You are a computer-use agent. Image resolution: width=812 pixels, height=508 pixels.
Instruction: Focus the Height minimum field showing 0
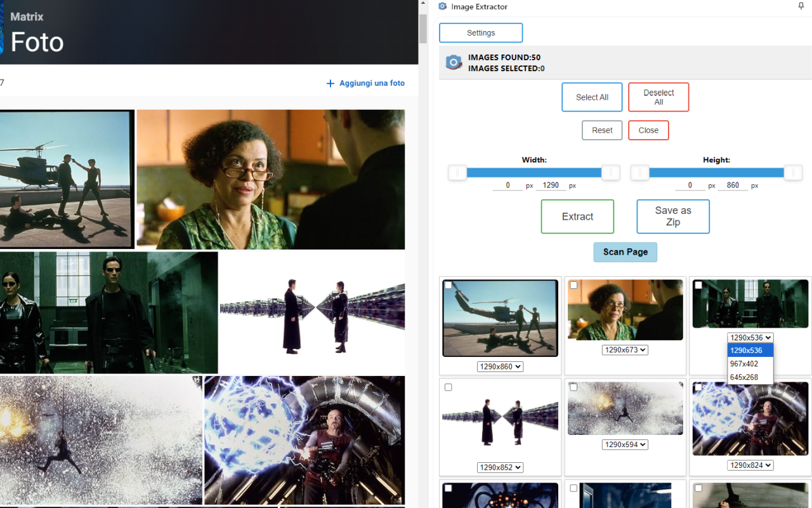[x=690, y=185]
